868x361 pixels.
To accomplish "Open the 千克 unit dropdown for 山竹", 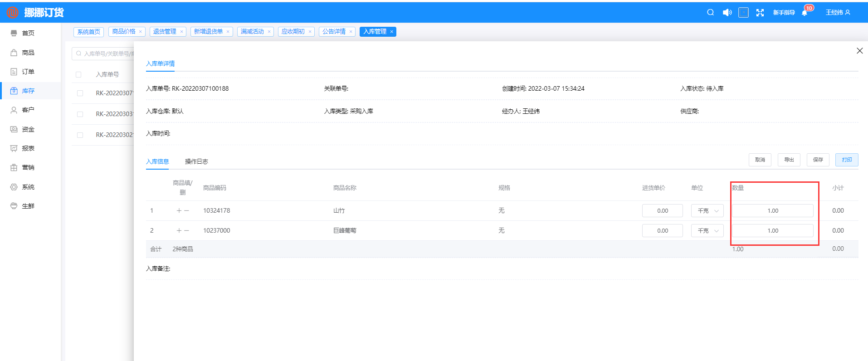I will pyautogui.click(x=707, y=211).
